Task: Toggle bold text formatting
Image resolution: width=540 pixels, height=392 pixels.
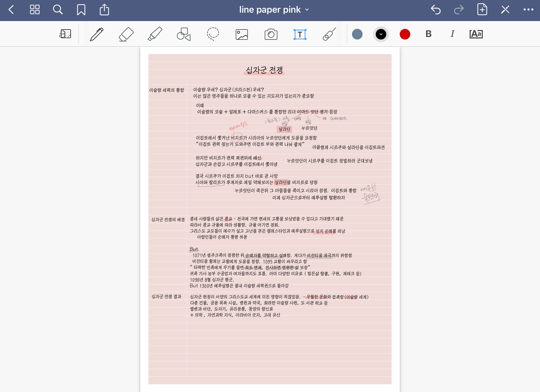Action: click(428, 34)
